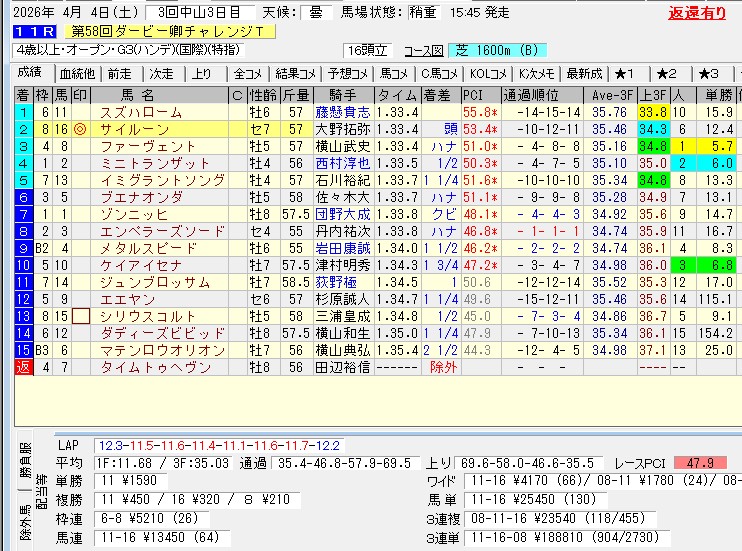This screenshot has width=742, height=551.
Task: Open the ★3 tab
Action: click(x=709, y=74)
